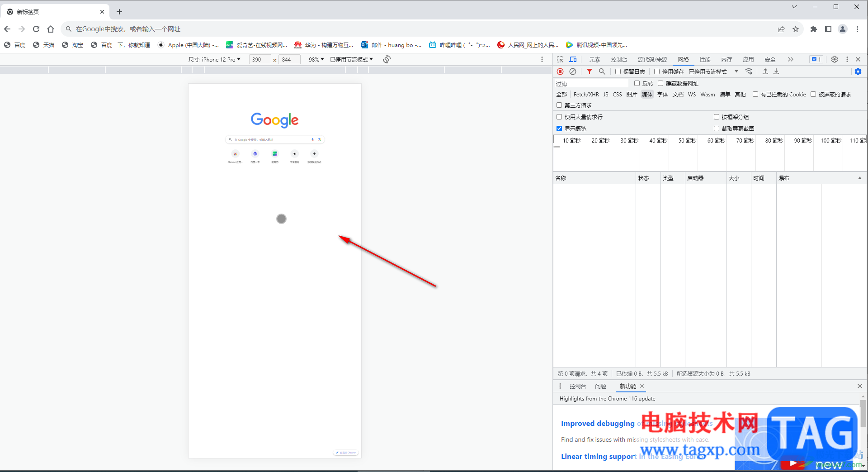The image size is (868, 472).
Task: Go to the home page
Action: 51,29
